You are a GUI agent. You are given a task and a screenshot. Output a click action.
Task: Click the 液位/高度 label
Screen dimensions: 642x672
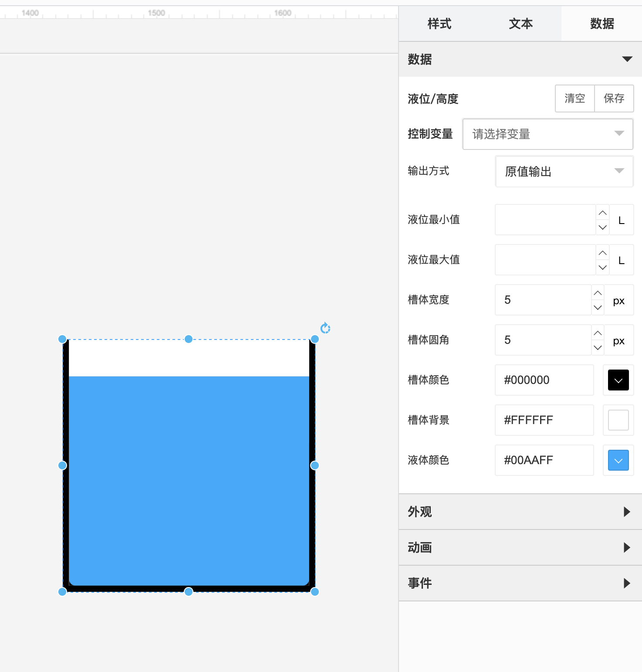point(433,99)
